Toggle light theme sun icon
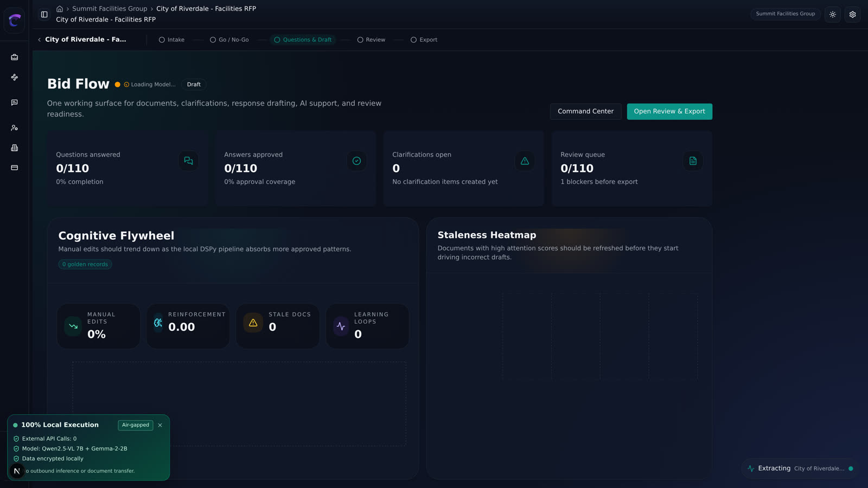 coord(833,15)
